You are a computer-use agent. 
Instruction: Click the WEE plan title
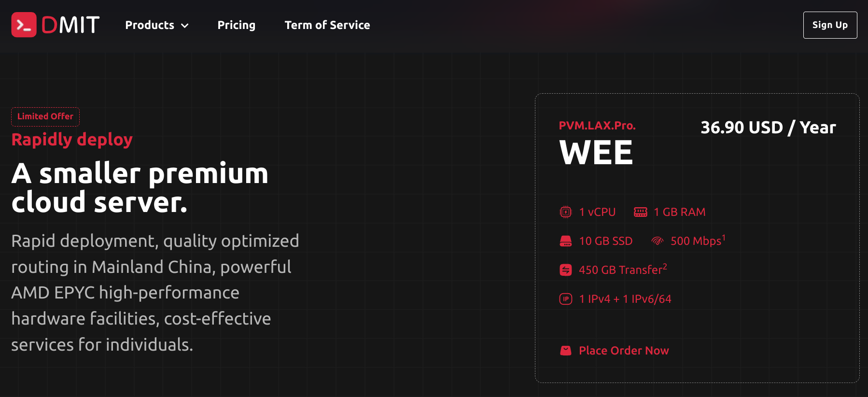[596, 153]
